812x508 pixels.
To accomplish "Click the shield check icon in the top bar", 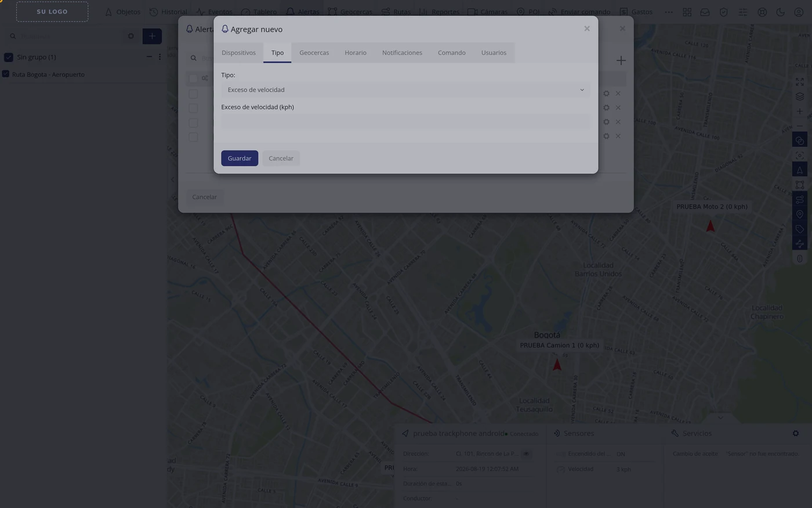I will (724, 12).
